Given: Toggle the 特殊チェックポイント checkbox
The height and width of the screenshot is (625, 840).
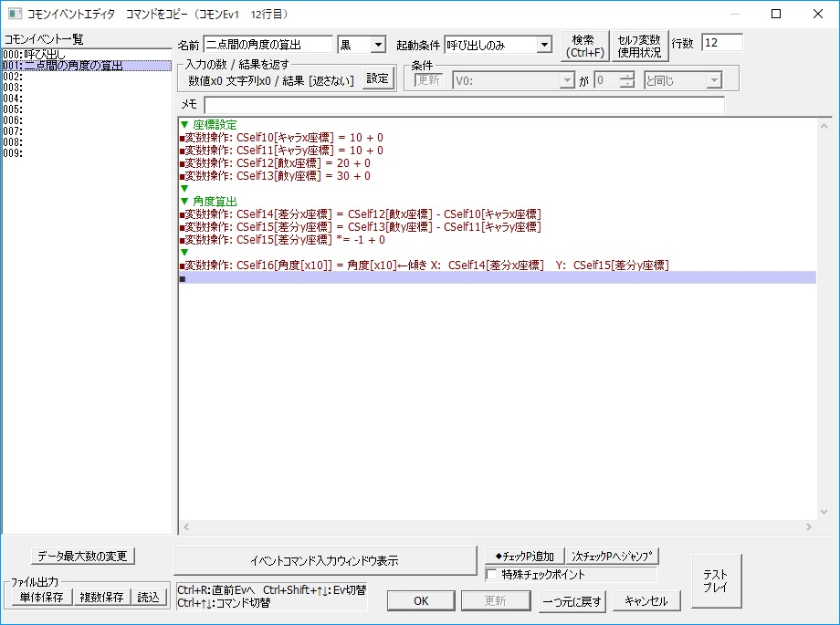Looking at the screenshot, I should tap(491, 575).
